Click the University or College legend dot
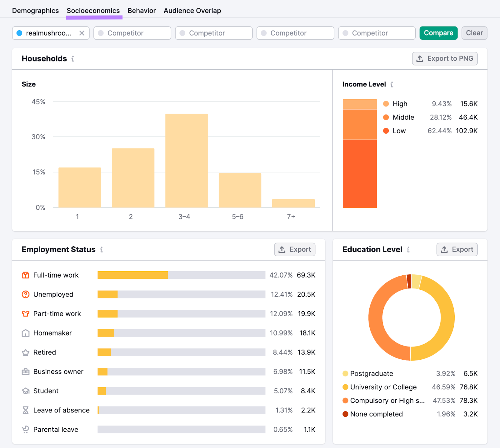Viewport: 500px width, 448px height. [345, 387]
